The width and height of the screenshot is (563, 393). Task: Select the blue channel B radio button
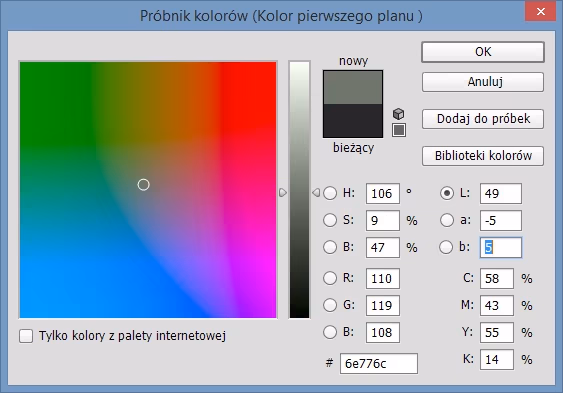330,332
